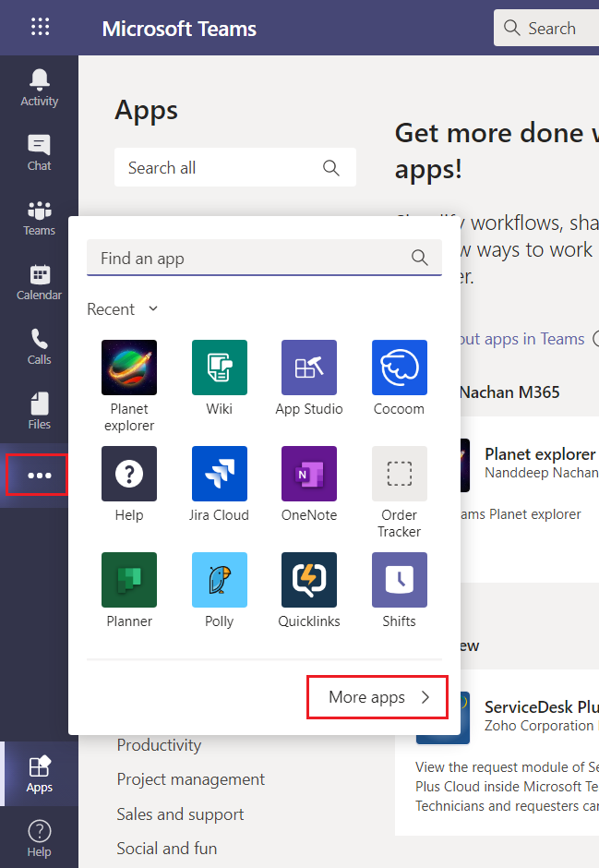The width and height of the screenshot is (599, 868).
Task: Switch to the Chat section
Action: click(39, 153)
